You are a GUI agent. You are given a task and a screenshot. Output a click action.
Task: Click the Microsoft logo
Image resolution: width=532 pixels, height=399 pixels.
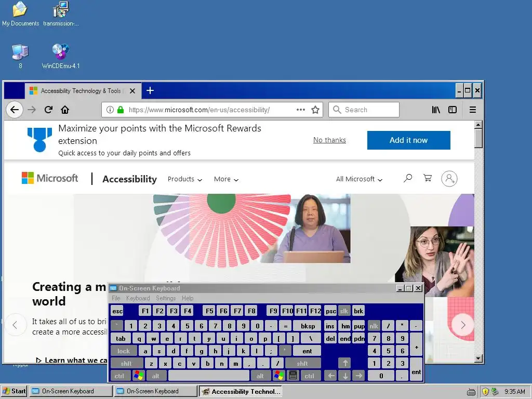coord(50,178)
